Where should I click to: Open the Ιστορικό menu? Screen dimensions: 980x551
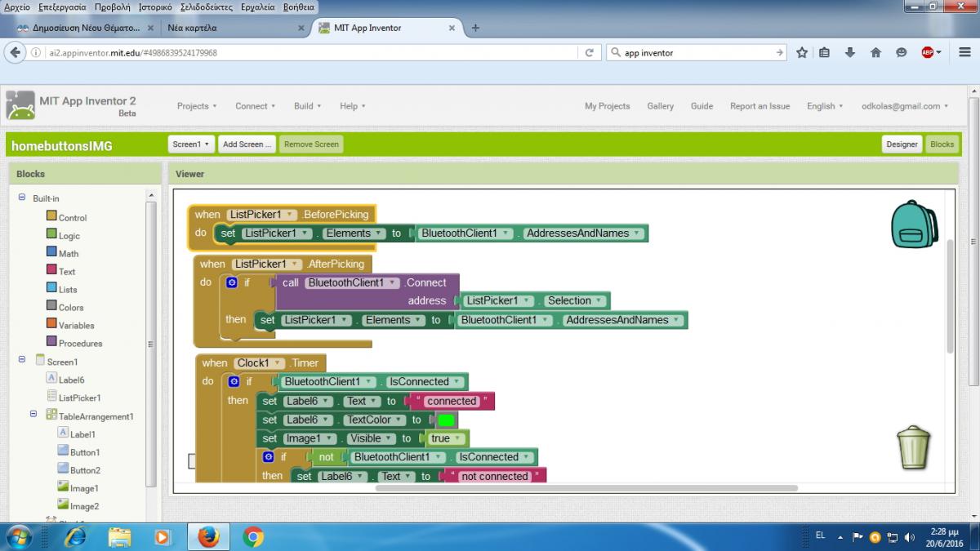coord(155,7)
